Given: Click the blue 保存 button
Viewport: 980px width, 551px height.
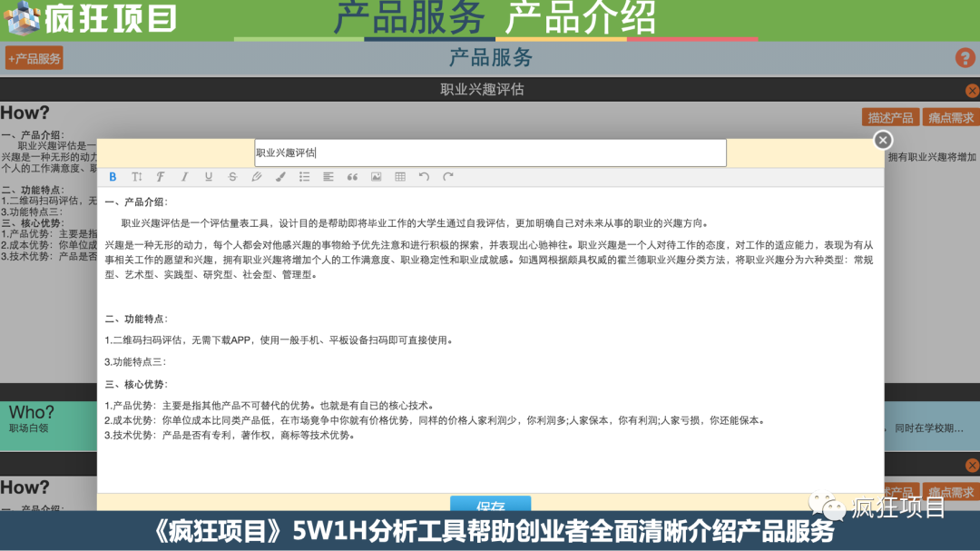Looking at the screenshot, I should coord(491,504).
